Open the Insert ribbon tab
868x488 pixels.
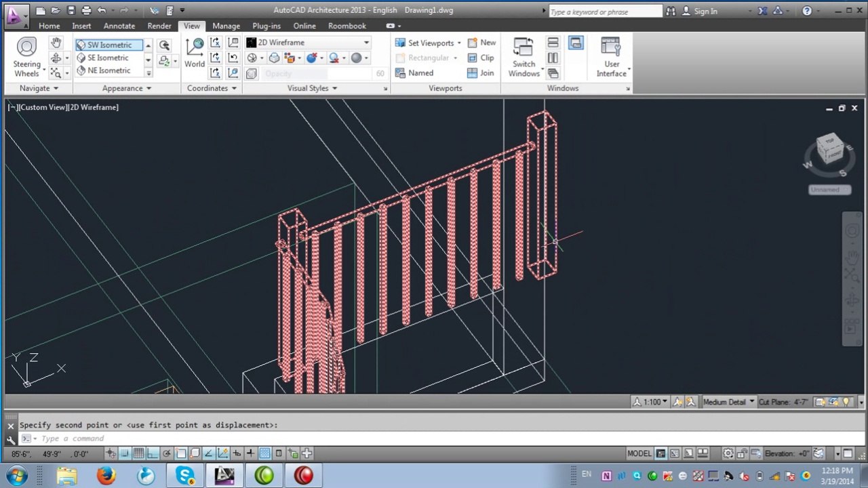(81, 26)
